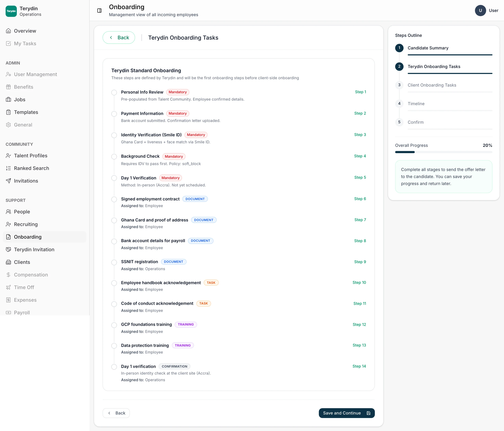The width and height of the screenshot is (504, 431).
Task: Click the Templates clipboard icon
Action: click(8, 112)
